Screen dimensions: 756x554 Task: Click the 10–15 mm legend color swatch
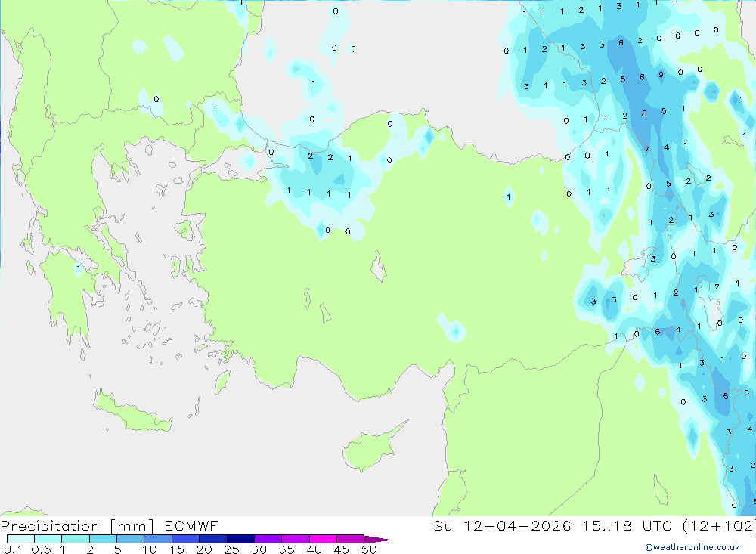coord(158,539)
